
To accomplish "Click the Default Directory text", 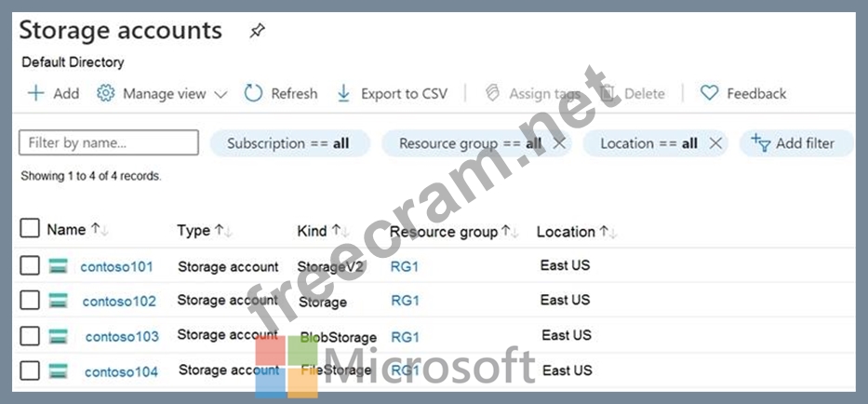I will click(x=73, y=62).
